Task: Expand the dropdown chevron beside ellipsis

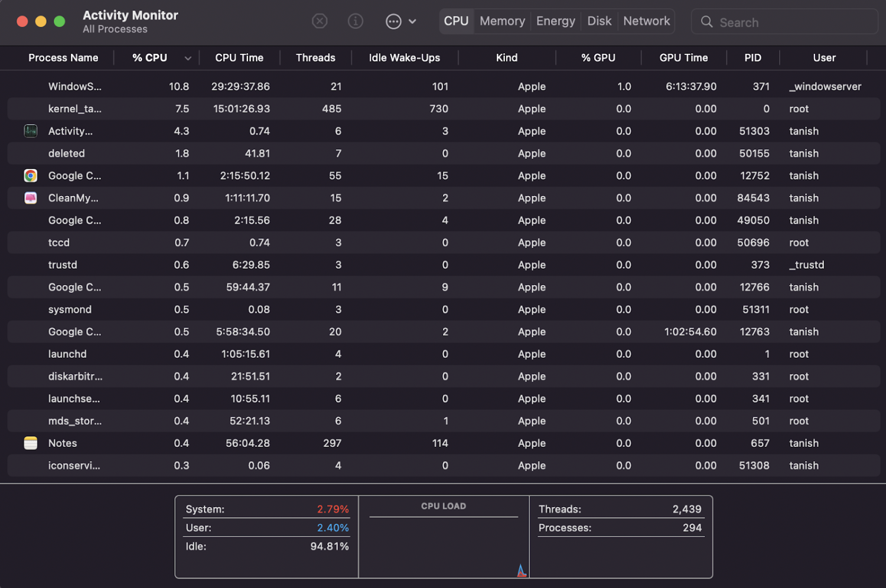Action: pos(412,22)
